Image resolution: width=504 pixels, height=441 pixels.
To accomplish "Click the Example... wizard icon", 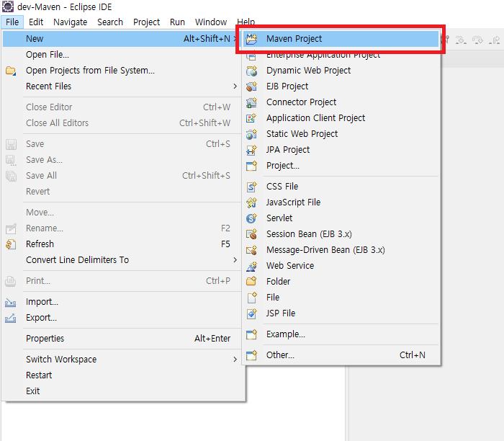I will pyautogui.click(x=251, y=334).
